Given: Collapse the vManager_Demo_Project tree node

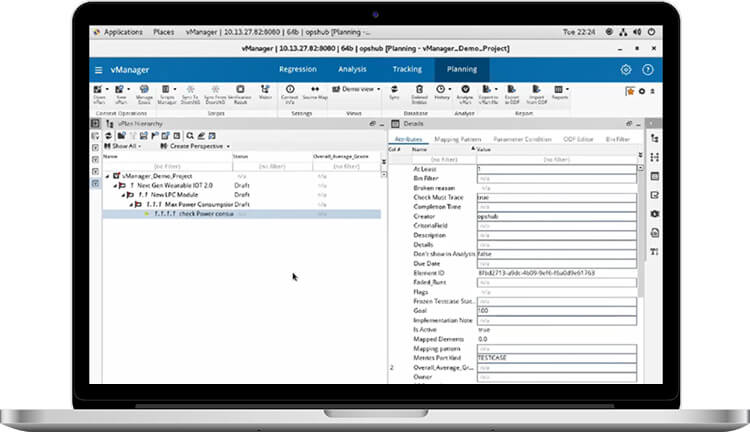Looking at the screenshot, I should point(108,176).
